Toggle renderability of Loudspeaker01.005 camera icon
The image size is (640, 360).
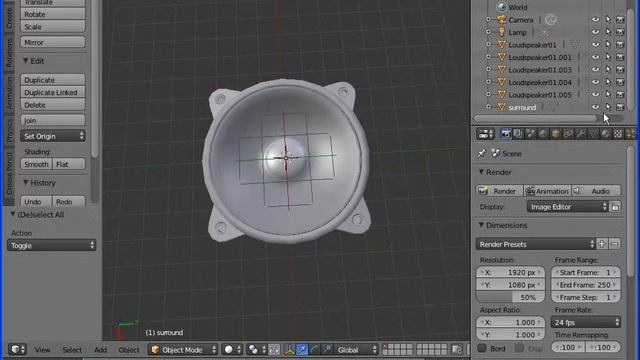[620, 95]
